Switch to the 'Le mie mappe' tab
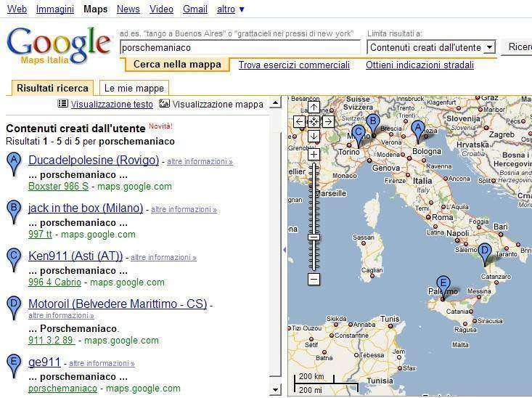Viewport: 532px width, 398px height. [134, 88]
